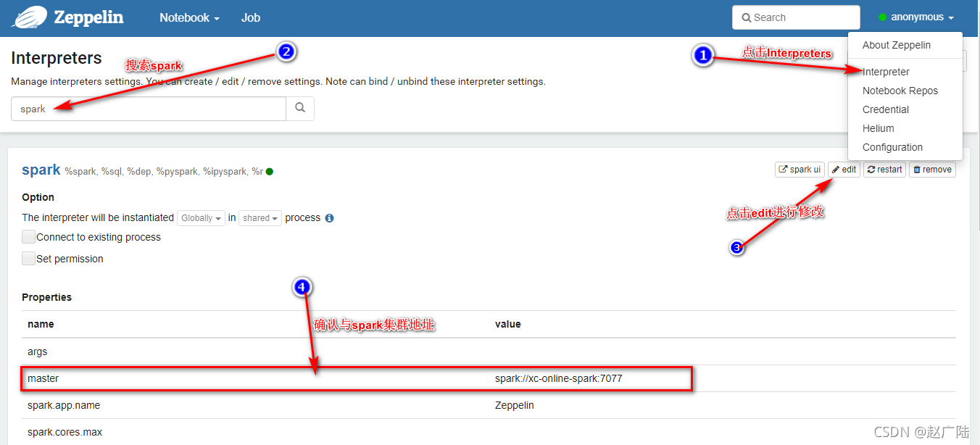Click the top Search notes input field
Screen dimensions: 980x445
(796, 17)
